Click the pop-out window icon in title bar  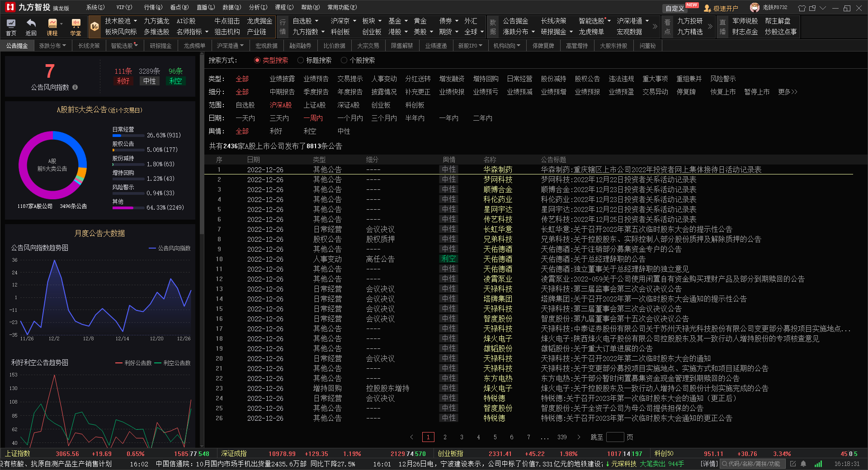(812, 8)
